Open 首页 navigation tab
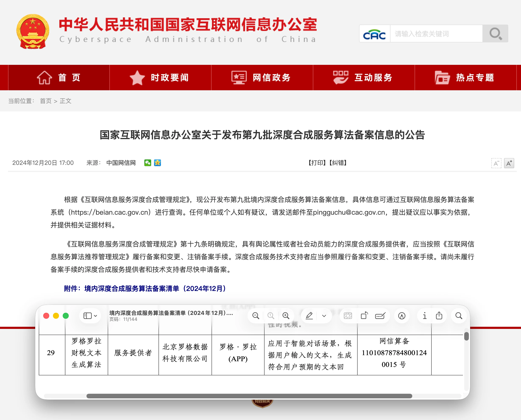This screenshot has width=521, height=420. click(59, 78)
